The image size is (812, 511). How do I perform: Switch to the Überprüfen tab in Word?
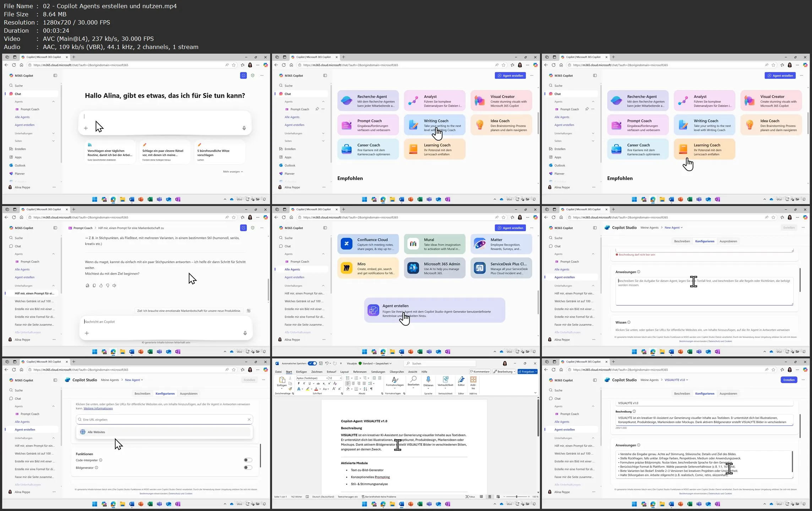pos(397,372)
